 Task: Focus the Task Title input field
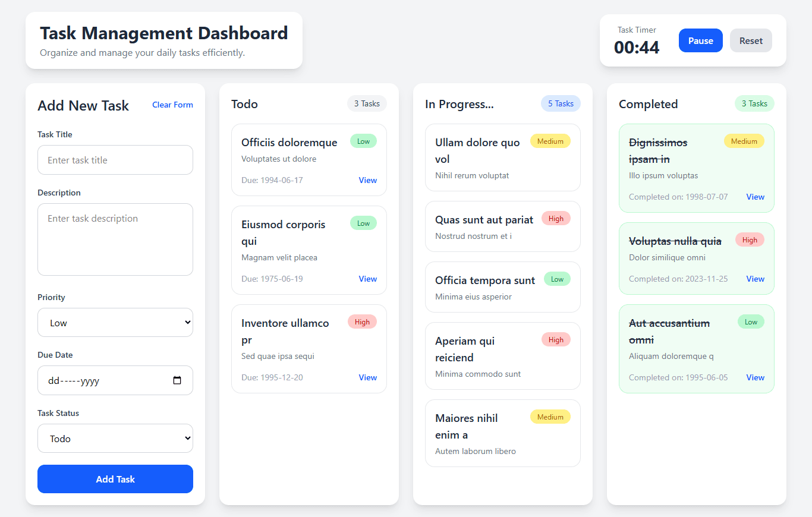[x=115, y=160]
